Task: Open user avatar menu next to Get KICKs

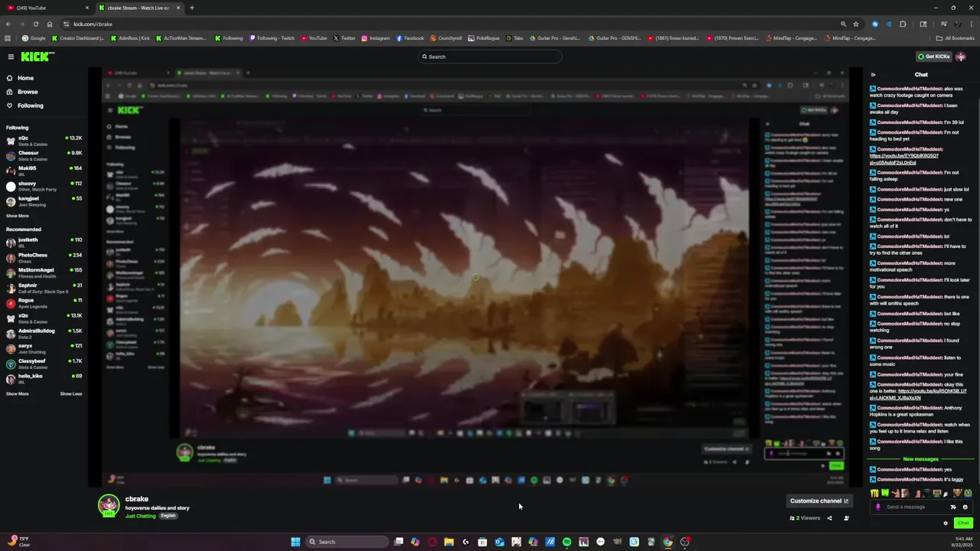Action: 960,57
